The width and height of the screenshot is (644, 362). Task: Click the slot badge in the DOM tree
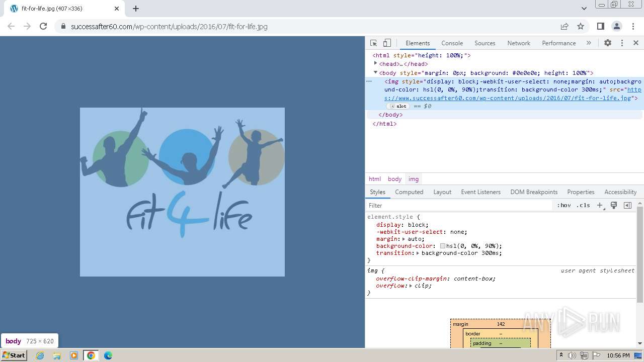[x=398, y=107]
